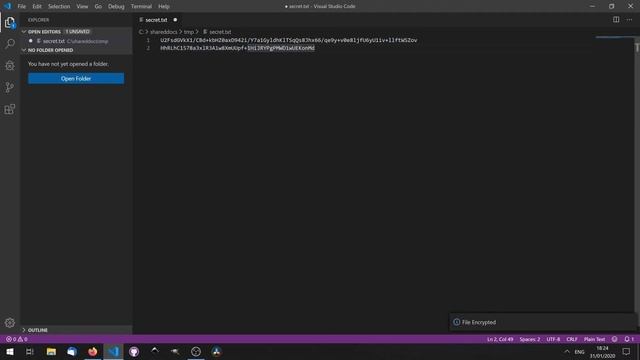Click the 1 Unsaved badge in Open Editors
The width and height of the screenshot is (640, 360).
78,31
